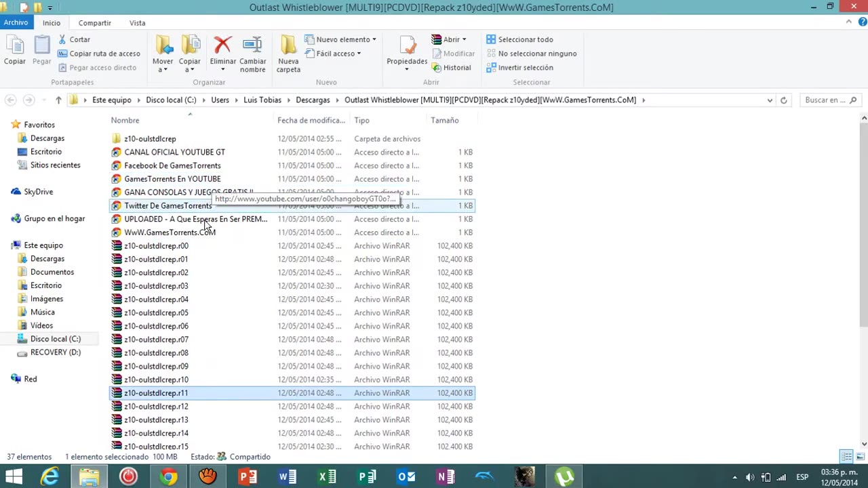Click the WinRAR icon of z10-oulstdlcrep.r05
The image size is (868, 488).
click(117, 313)
